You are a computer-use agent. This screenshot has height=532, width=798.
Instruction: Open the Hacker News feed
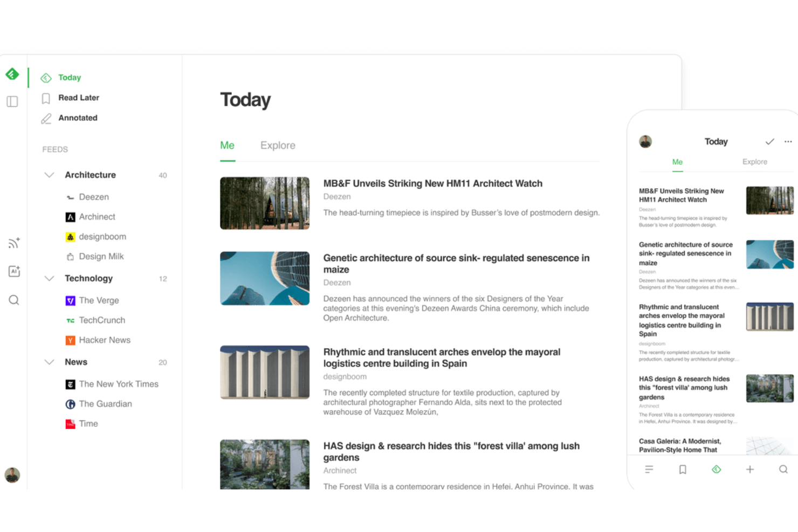[x=105, y=340]
